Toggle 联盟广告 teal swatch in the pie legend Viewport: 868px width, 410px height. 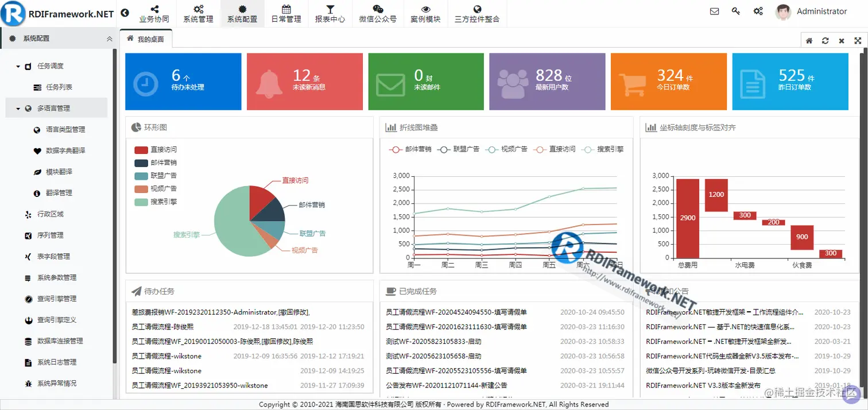pyautogui.click(x=141, y=176)
